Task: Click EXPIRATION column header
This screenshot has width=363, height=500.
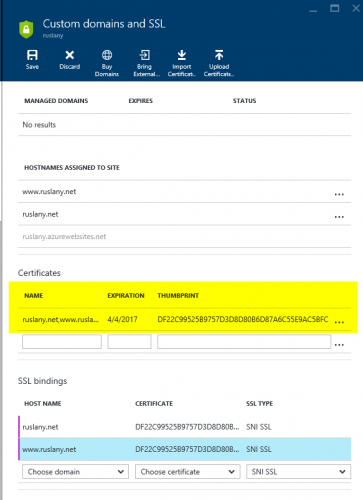Action: [126, 296]
